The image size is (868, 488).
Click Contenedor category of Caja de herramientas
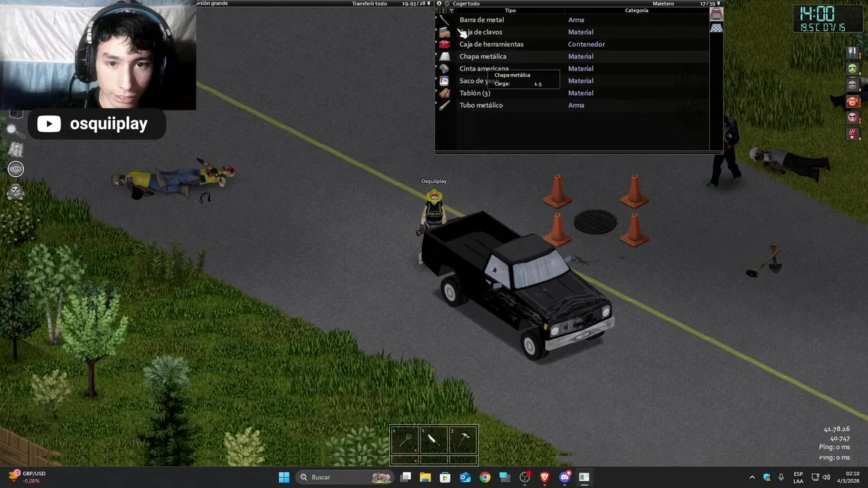[587, 44]
